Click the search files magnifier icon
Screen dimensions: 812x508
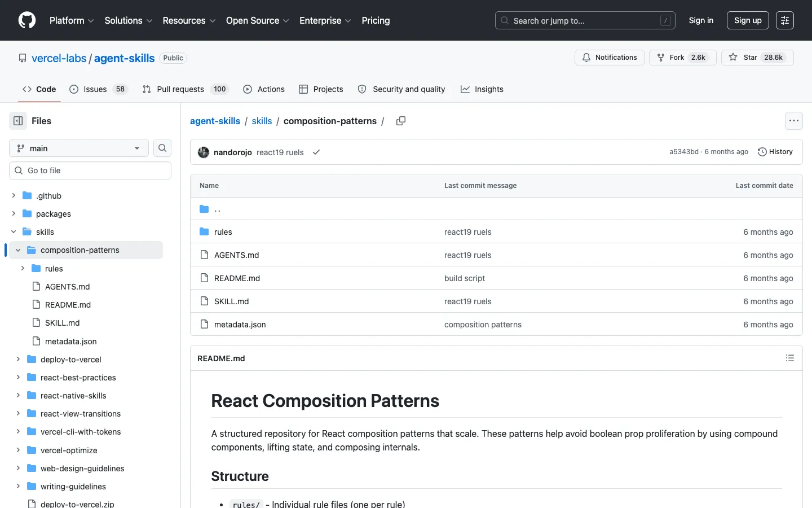point(162,148)
